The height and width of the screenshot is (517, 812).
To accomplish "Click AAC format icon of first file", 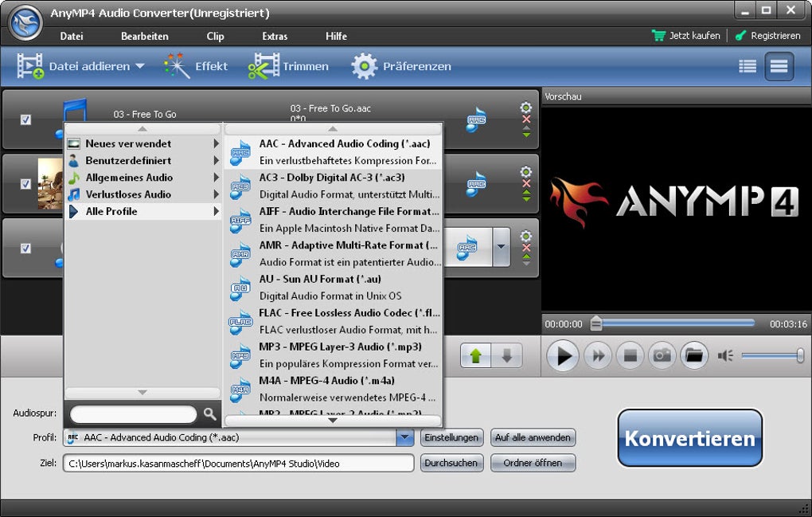I will click(476, 119).
